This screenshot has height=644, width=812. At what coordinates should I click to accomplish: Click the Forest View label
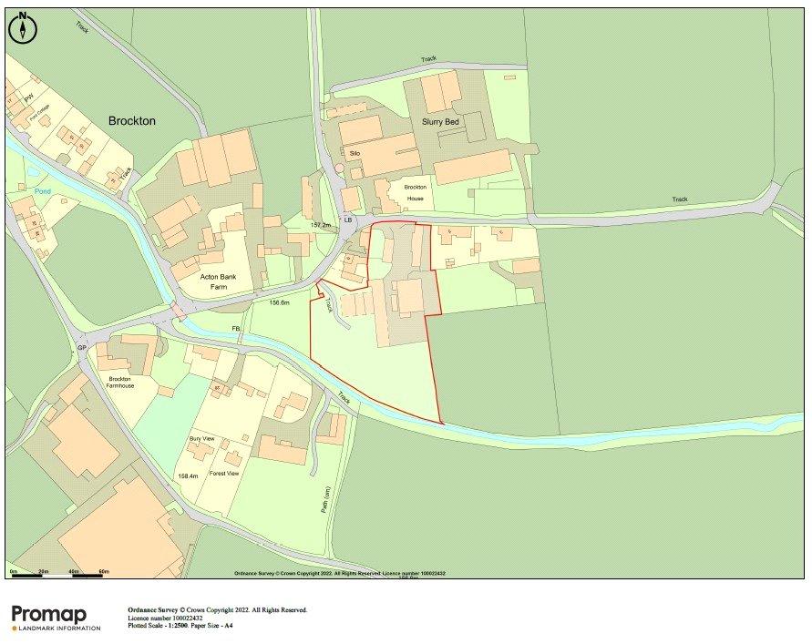[x=223, y=474]
